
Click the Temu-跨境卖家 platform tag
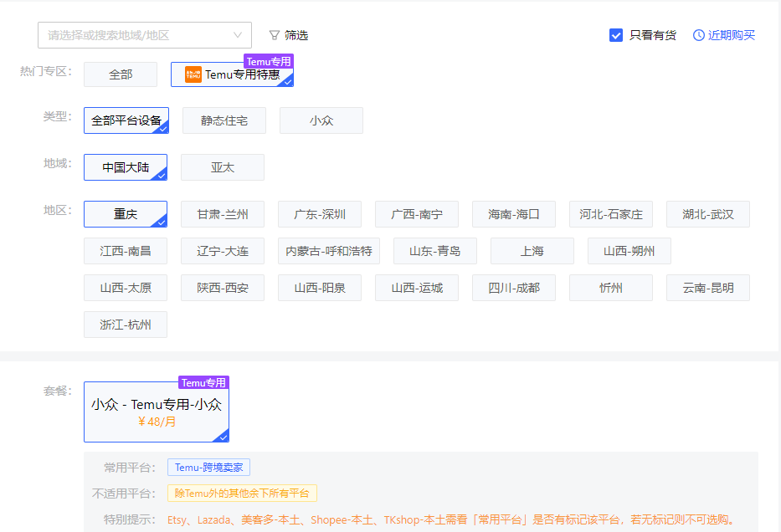pos(209,468)
